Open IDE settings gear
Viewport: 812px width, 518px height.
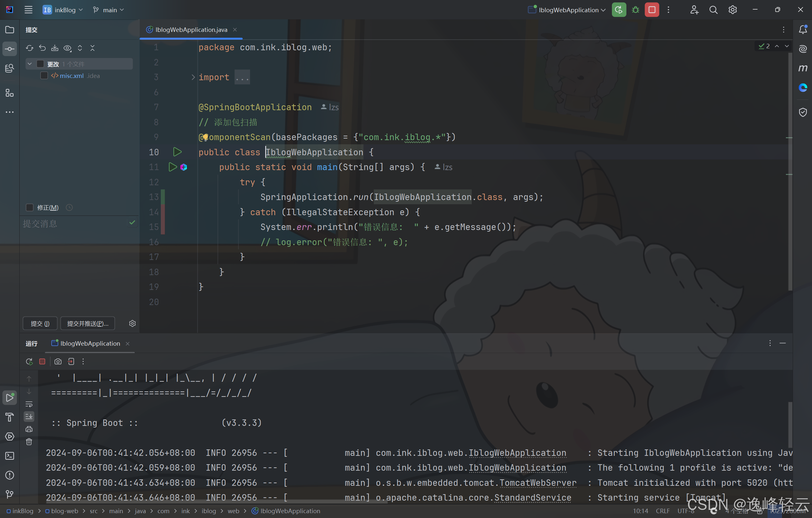point(732,10)
